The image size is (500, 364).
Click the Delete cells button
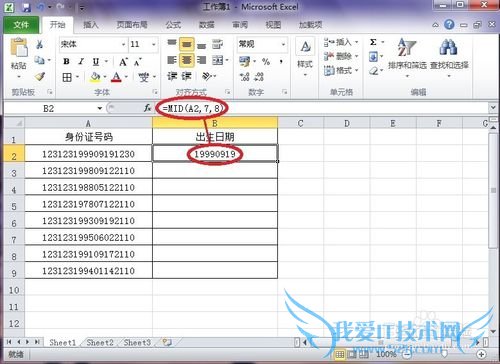coord(341,56)
